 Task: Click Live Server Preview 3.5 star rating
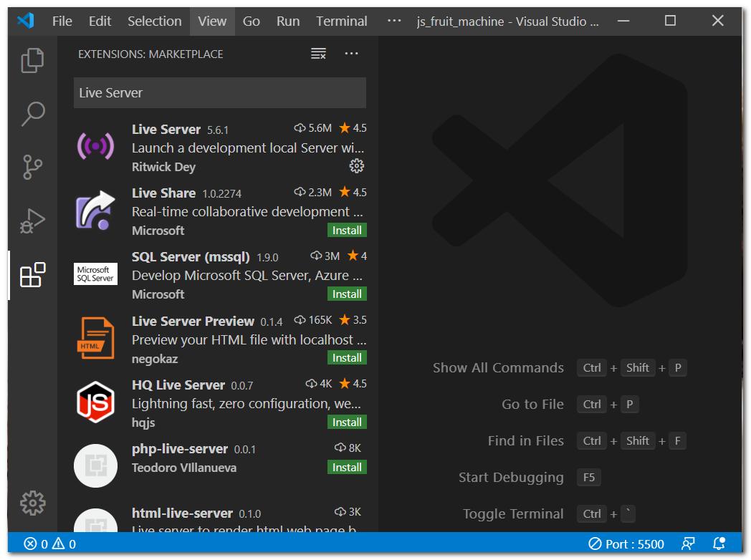353,319
